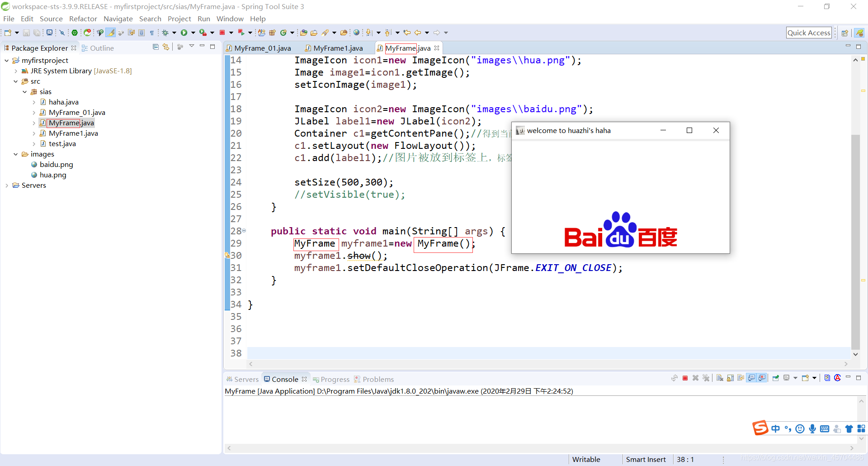Toggle Show Whitespace Characters pilcrow icon
Screen dimensions: 868x466
pos(152,33)
